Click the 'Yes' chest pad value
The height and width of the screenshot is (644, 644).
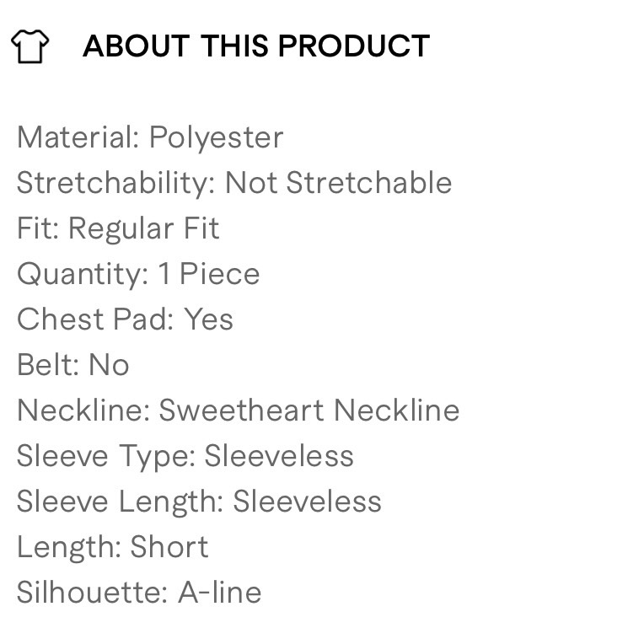208,319
